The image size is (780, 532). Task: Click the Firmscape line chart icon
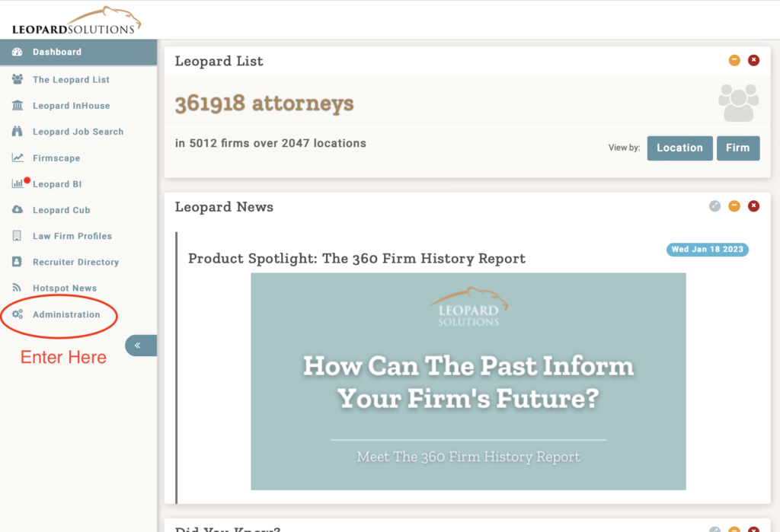click(x=18, y=158)
